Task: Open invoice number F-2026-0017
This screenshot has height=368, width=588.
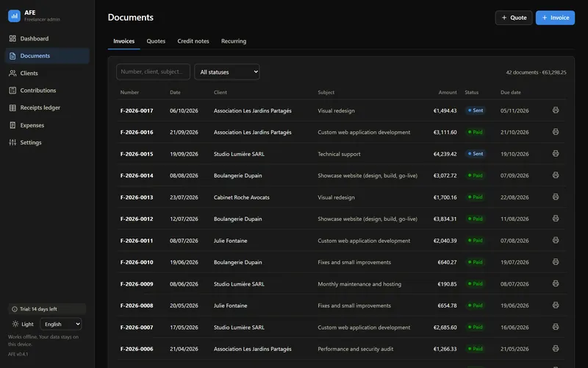Action: [137, 111]
